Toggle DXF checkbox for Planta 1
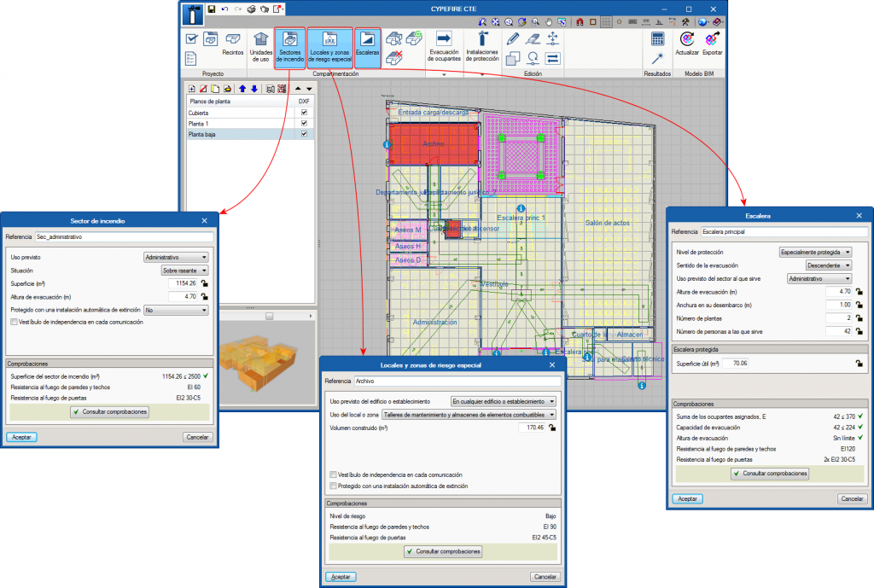 click(x=304, y=123)
